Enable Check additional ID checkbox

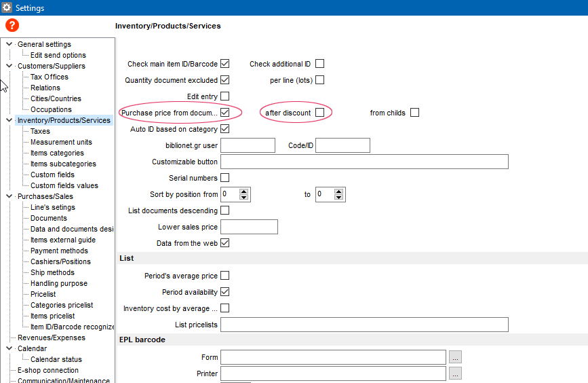click(x=320, y=64)
